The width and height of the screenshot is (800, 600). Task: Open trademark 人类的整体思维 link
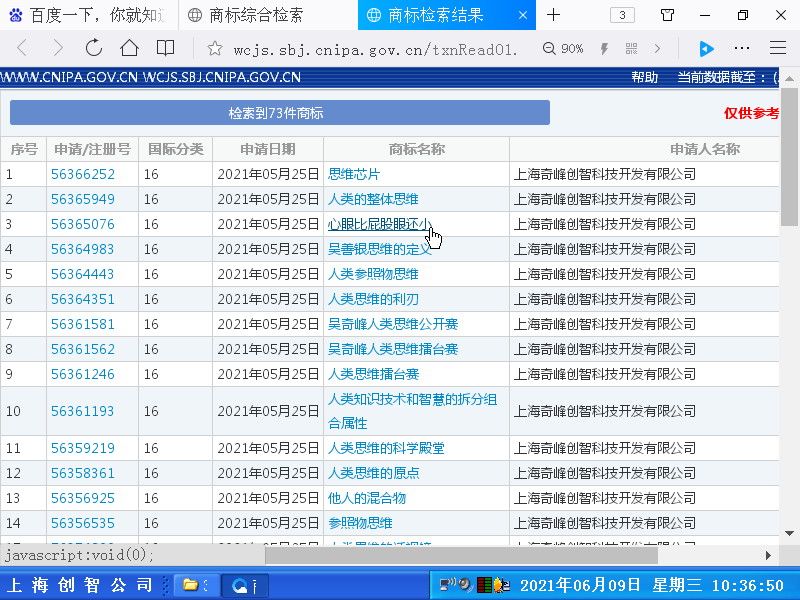coord(373,199)
